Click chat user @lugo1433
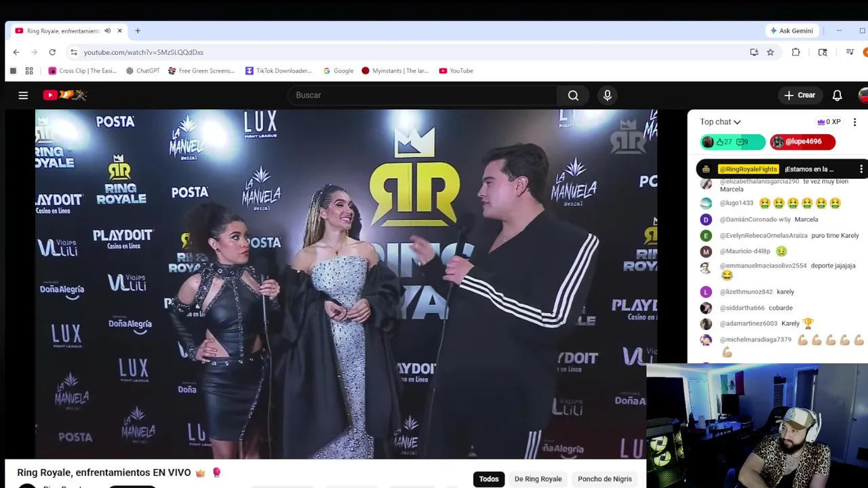This screenshot has height=488, width=868. (736, 203)
